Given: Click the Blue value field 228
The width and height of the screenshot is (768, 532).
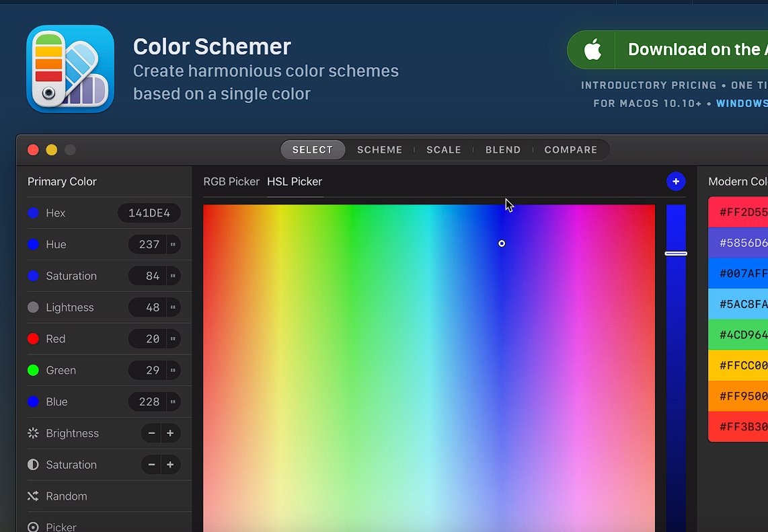Looking at the screenshot, I should click(149, 402).
